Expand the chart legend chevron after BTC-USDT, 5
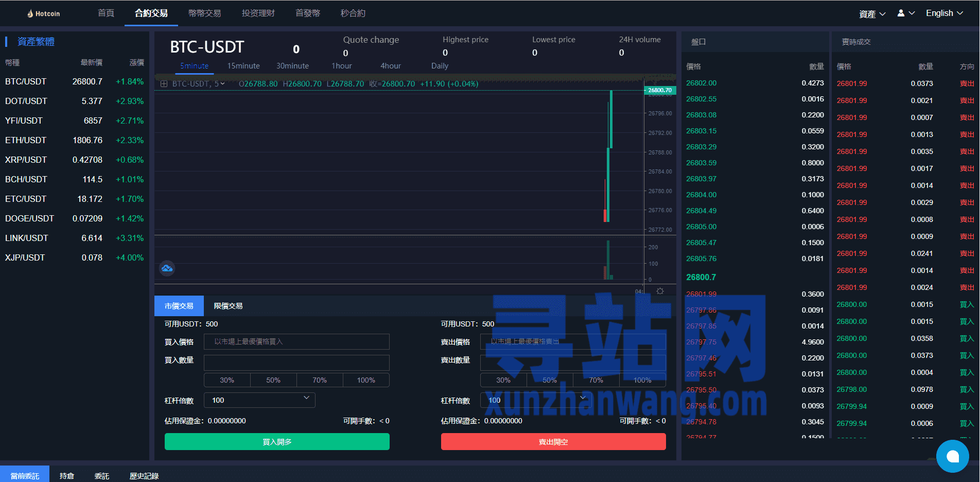This screenshot has width=980, height=482. (x=223, y=84)
